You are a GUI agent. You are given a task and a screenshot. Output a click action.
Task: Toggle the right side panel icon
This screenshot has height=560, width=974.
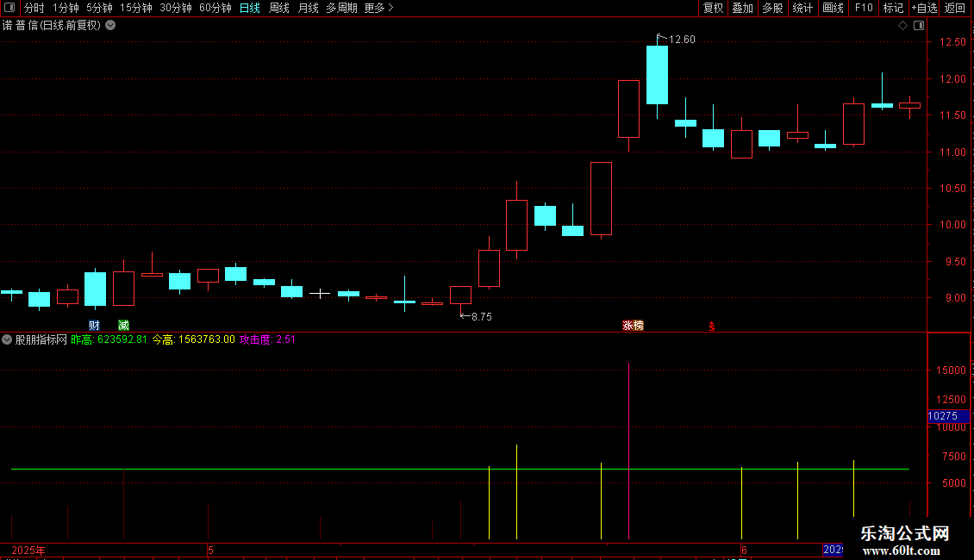click(919, 26)
